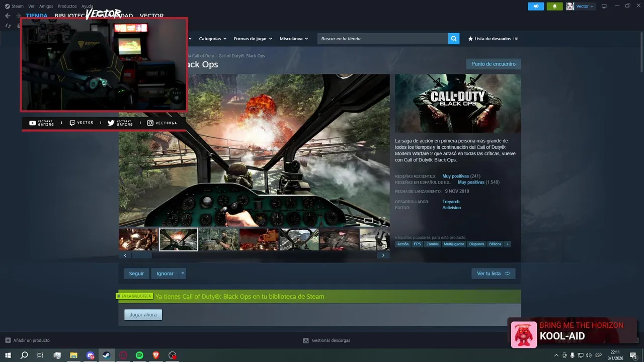Select the FPS tag
This screenshot has width=644, height=362.
(x=418, y=244)
